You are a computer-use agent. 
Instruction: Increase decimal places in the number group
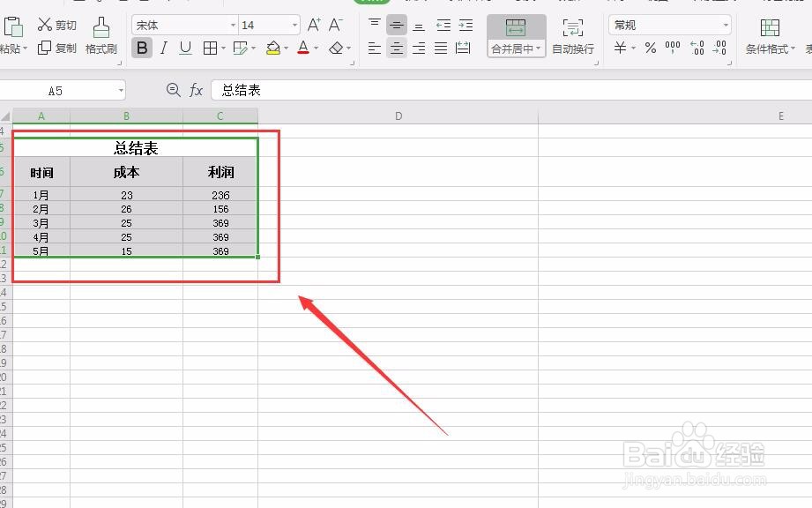[696, 49]
